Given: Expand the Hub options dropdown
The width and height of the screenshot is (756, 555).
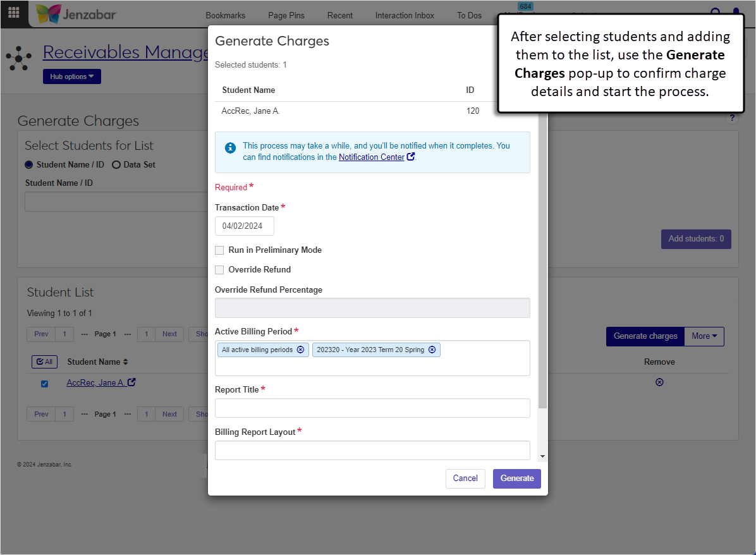Looking at the screenshot, I should point(71,76).
